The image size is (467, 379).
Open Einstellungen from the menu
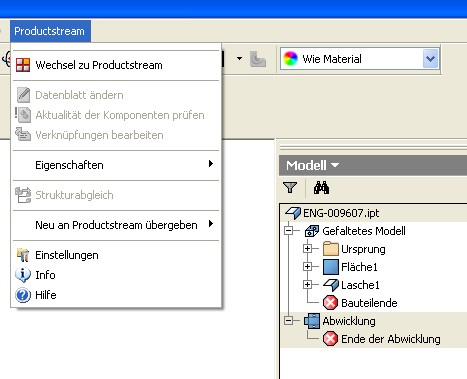point(116,255)
